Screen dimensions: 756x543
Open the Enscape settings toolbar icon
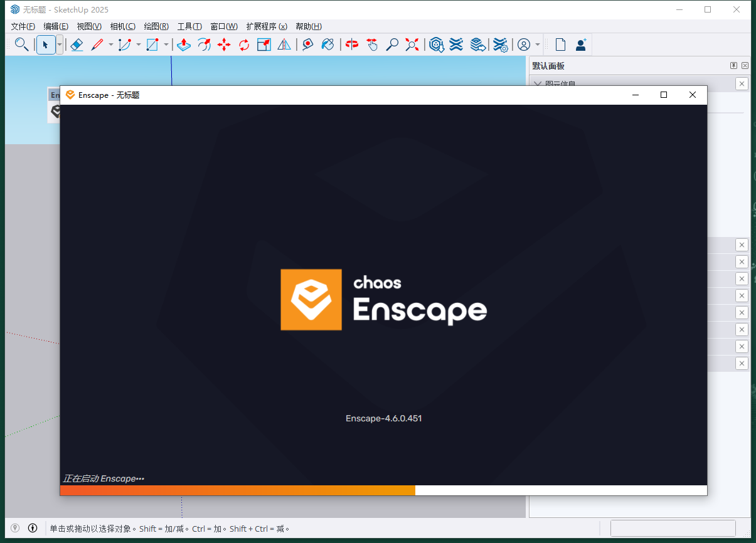[500, 45]
